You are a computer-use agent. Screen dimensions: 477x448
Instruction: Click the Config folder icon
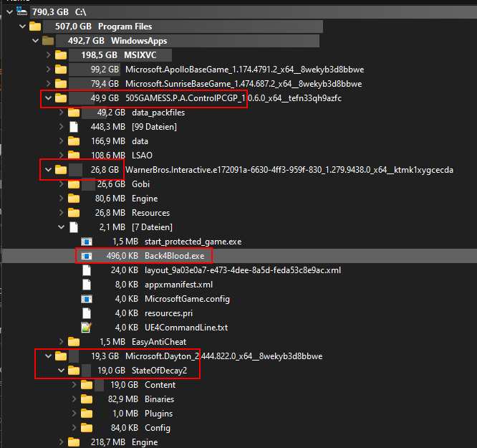tap(87, 428)
